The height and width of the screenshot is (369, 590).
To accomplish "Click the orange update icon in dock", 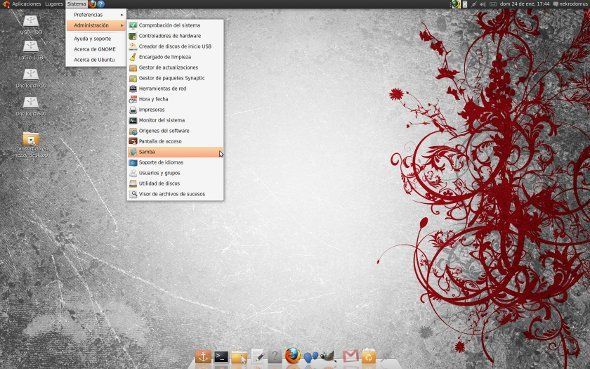I will (369, 356).
